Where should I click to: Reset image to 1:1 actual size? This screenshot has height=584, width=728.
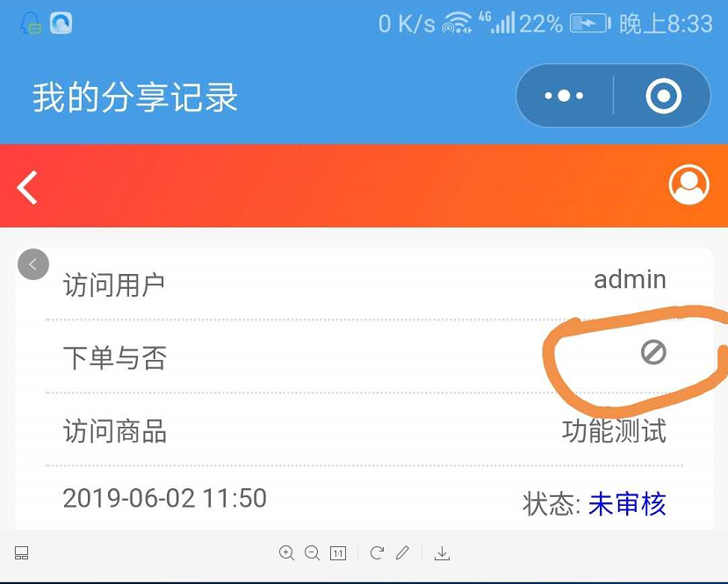[x=337, y=553]
